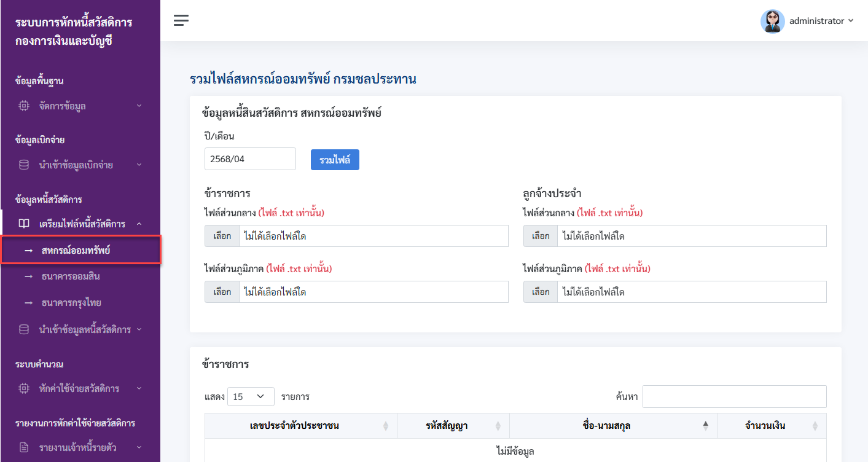Click the arrow icon beside ธนาคารกรุงไทย
Image resolution: width=868 pixels, height=462 pixels.
pos(28,303)
